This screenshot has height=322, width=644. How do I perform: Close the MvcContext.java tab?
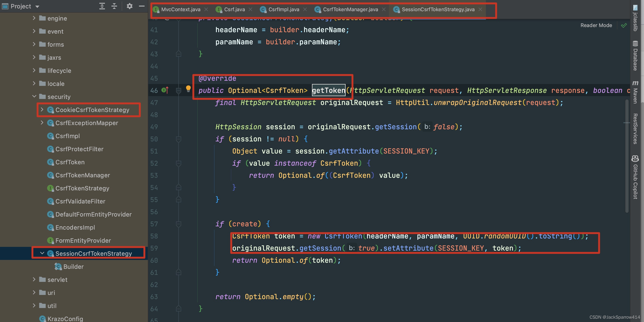click(x=206, y=10)
